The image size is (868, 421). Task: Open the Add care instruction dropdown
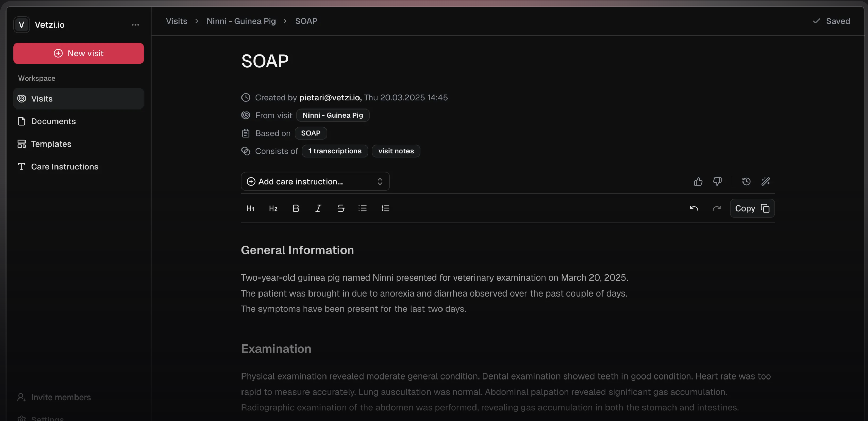tap(315, 181)
